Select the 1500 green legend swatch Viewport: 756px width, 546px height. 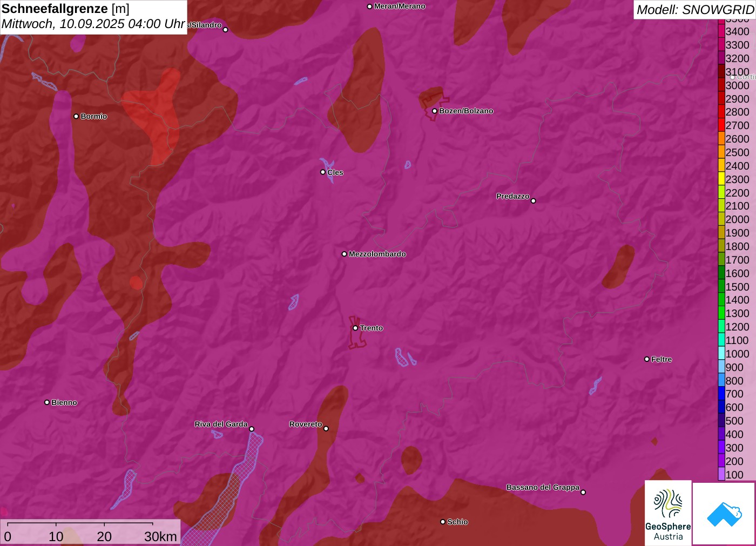coord(721,286)
